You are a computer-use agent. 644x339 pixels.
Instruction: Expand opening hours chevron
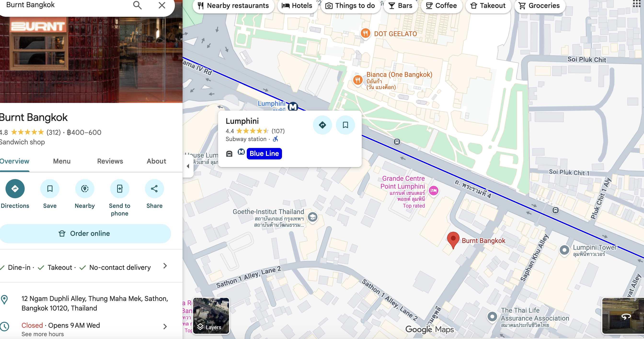point(165,327)
